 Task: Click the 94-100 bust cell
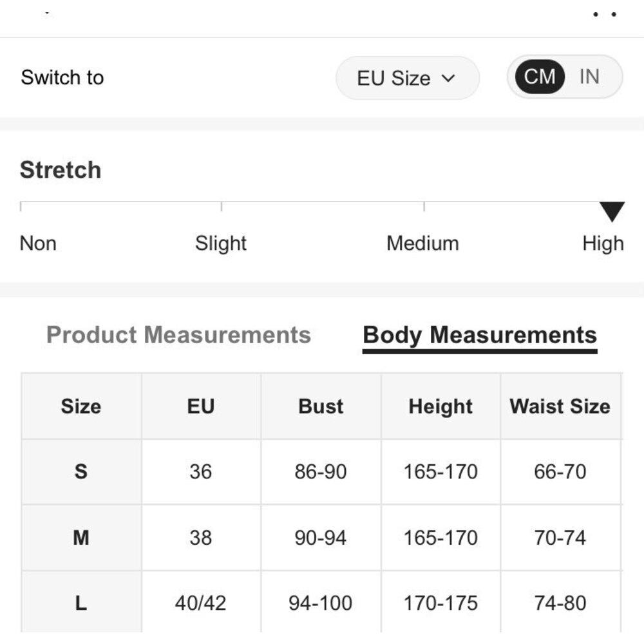click(321, 603)
